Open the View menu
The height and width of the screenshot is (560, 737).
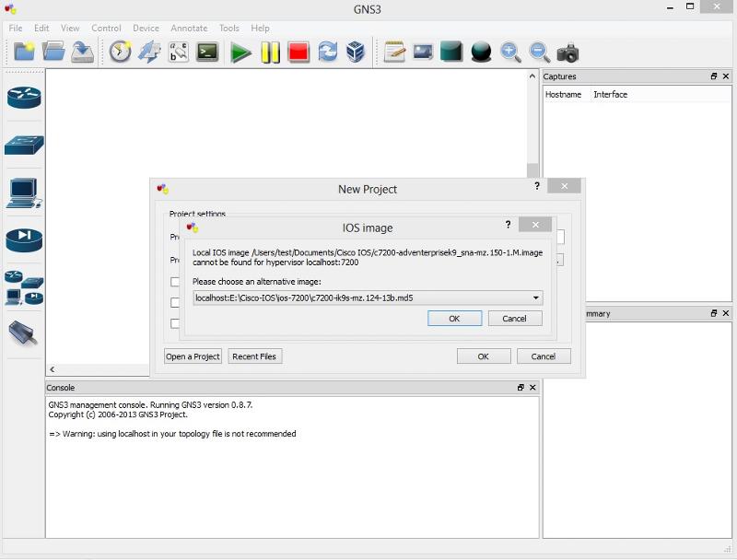click(70, 29)
